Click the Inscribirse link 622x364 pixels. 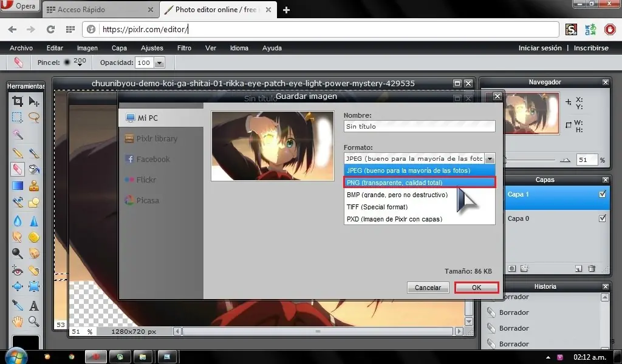(x=591, y=48)
